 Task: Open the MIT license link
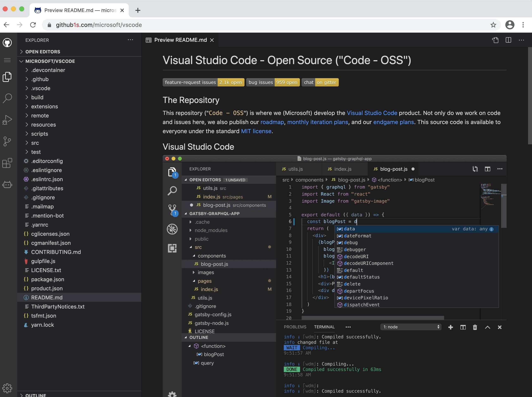pos(256,131)
